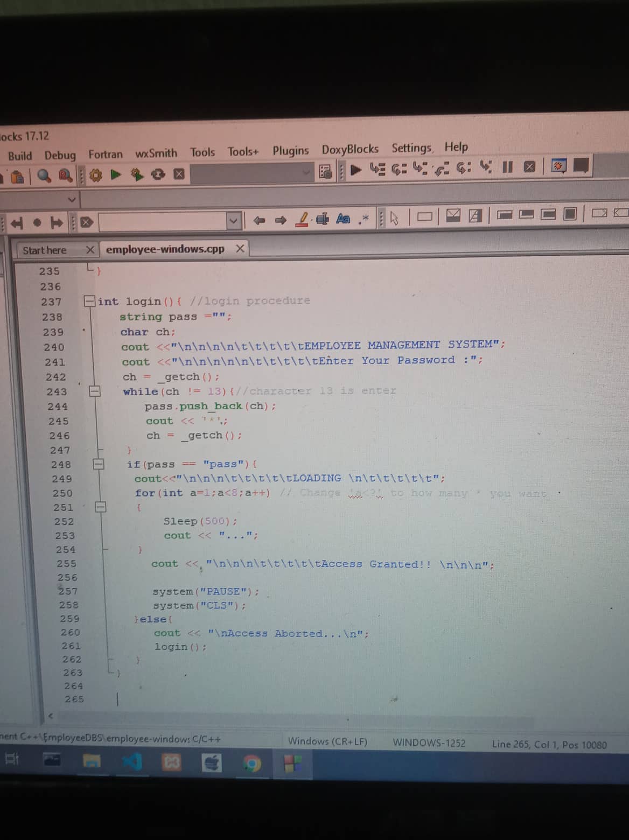Viewport: 629px width, 840px height.
Task: Open the Build menu
Action: [20, 156]
